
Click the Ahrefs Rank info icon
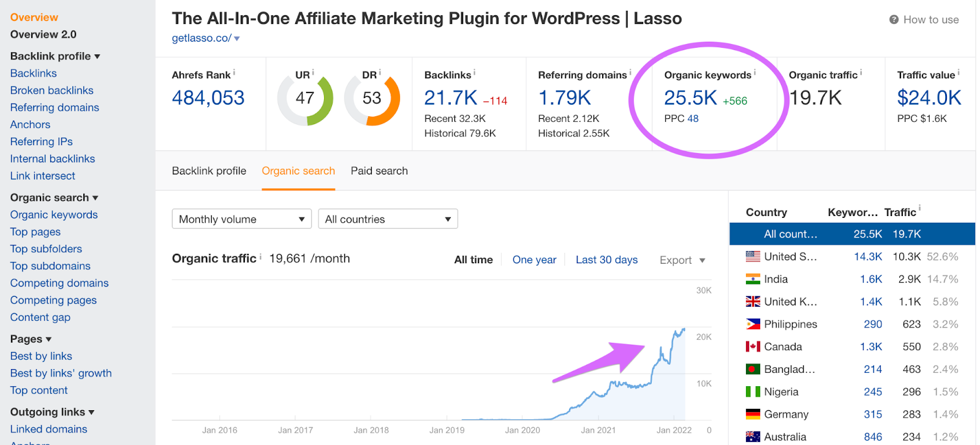tap(234, 72)
